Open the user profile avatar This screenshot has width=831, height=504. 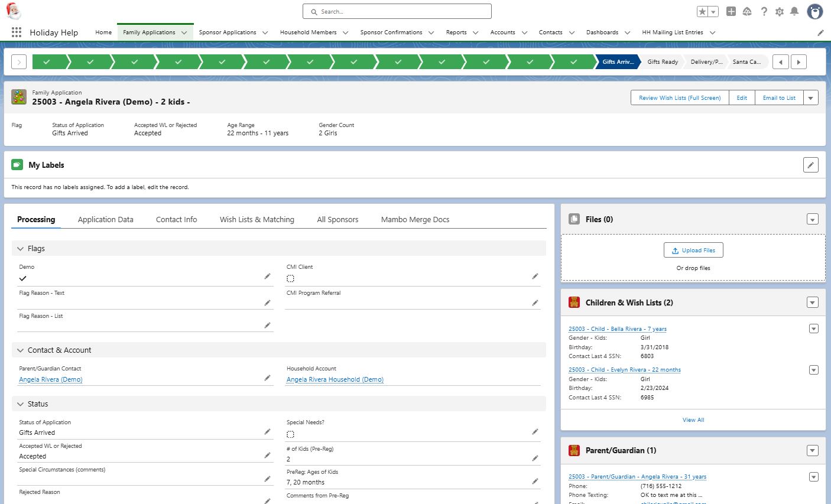[x=814, y=12]
